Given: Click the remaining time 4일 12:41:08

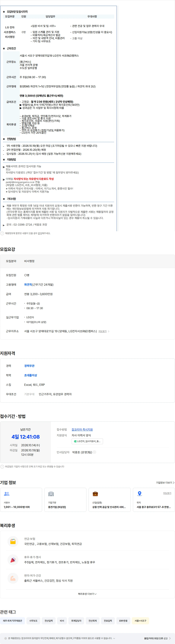Looking at the screenshot, I should (x=26, y=437).
